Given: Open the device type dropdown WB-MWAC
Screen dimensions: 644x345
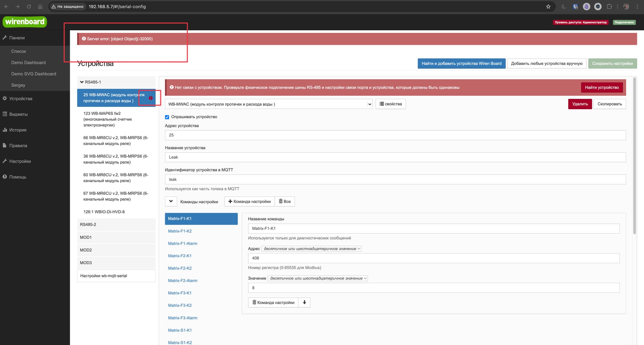Looking at the screenshot, I should [269, 104].
